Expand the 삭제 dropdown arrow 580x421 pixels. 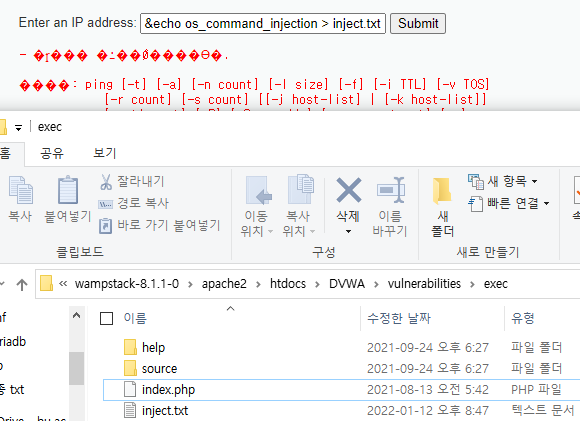(348, 232)
